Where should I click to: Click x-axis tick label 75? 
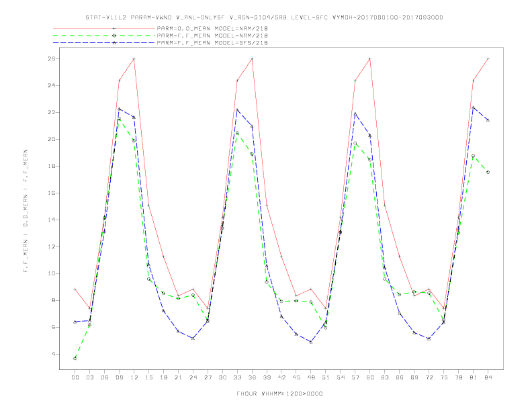(x=444, y=377)
